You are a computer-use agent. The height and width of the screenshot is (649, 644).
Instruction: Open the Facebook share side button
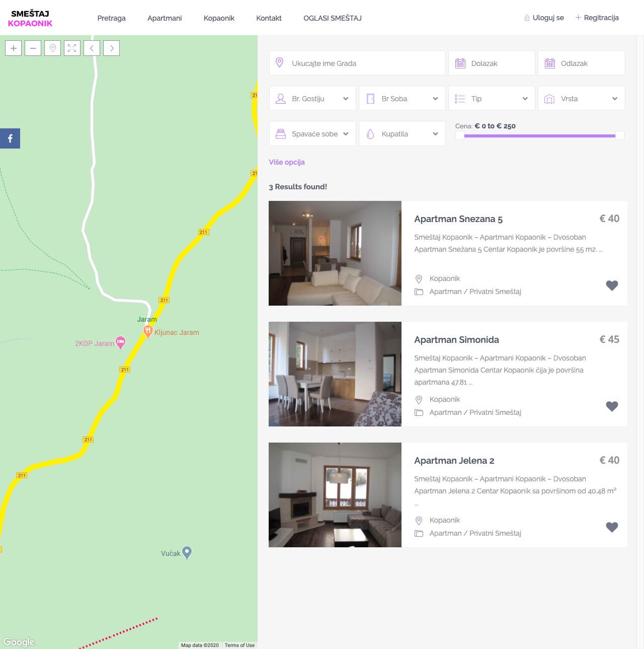(x=10, y=138)
